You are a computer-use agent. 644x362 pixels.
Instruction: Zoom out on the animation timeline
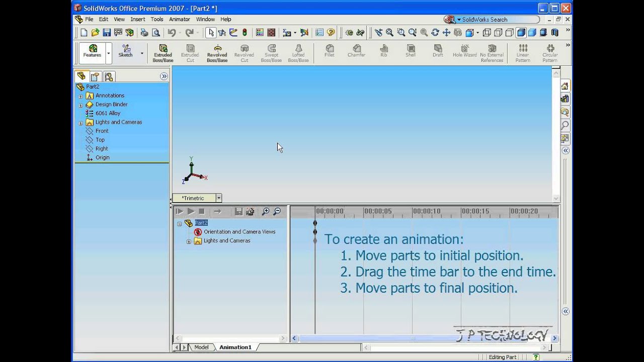click(277, 212)
